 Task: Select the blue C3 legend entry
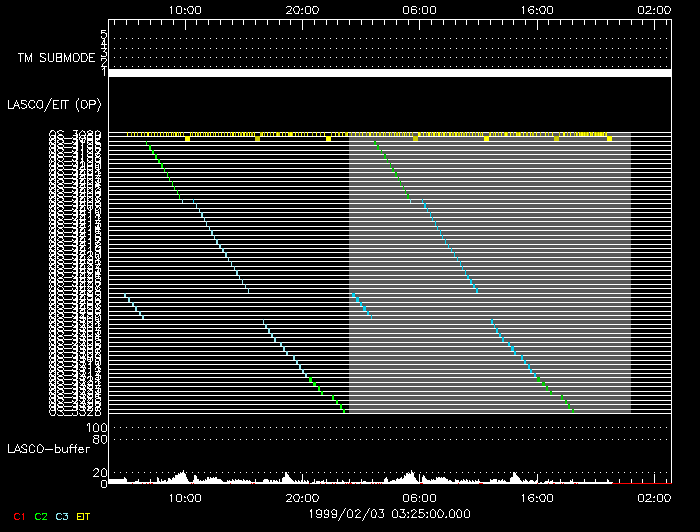(x=63, y=516)
